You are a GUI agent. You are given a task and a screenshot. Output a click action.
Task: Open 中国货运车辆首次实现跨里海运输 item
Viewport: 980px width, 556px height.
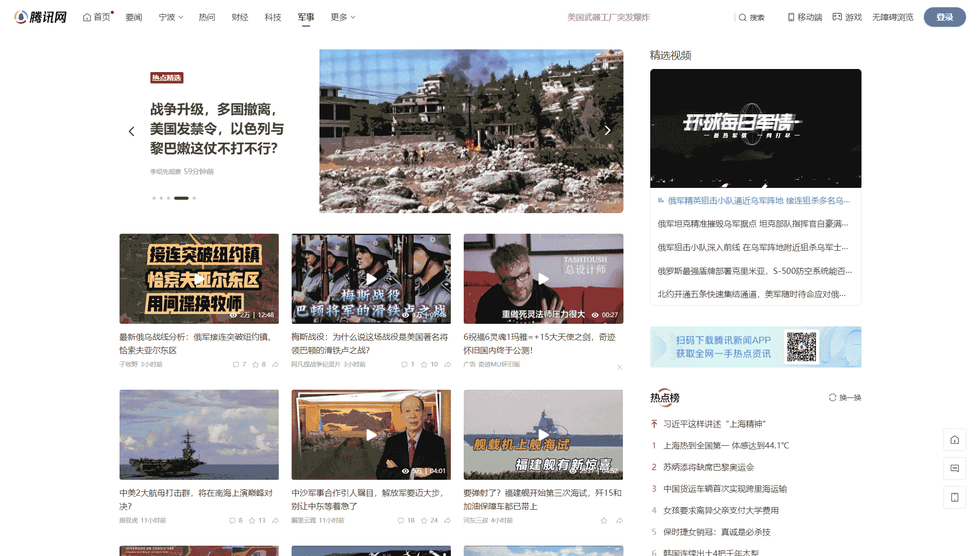(725, 489)
